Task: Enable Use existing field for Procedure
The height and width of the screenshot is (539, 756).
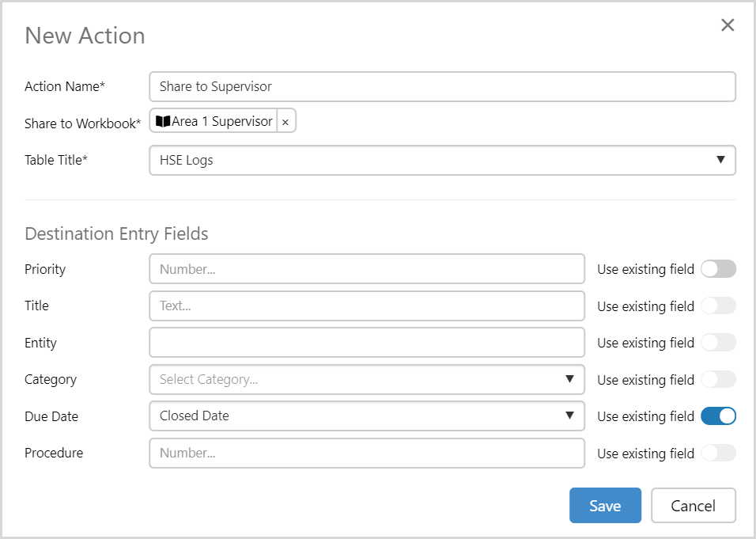Action: 718,454
